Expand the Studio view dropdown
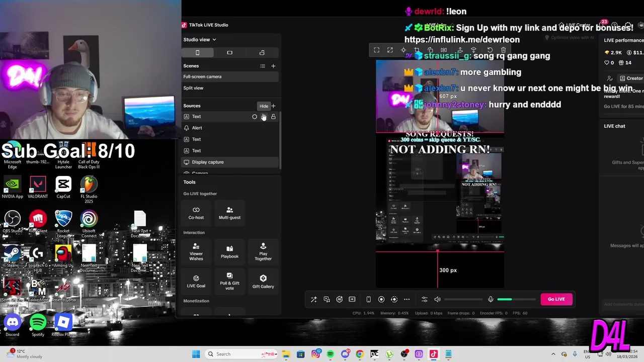The image size is (644, 362). point(200,40)
